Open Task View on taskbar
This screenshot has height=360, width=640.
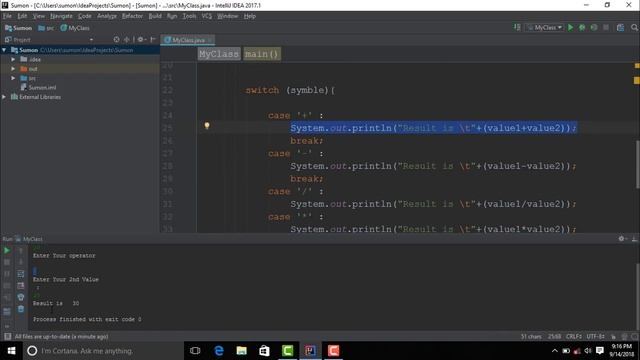click(x=195, y=351)
